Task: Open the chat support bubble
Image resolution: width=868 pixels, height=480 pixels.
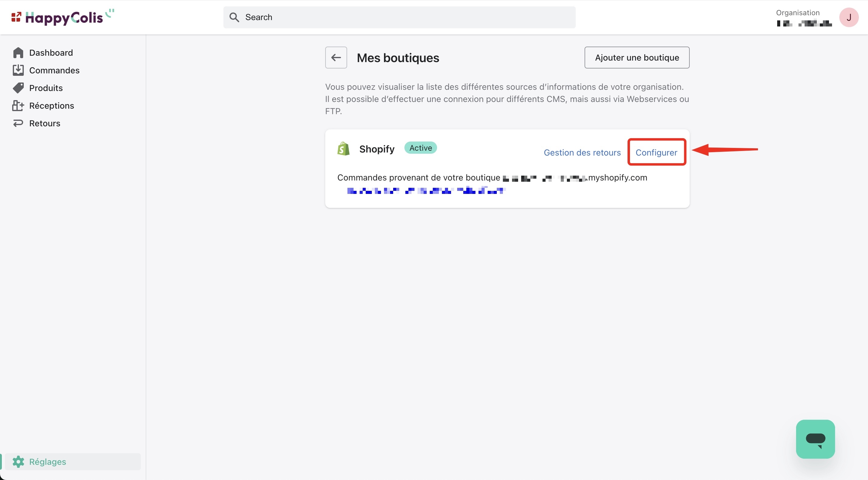Action: coord(815,439)
